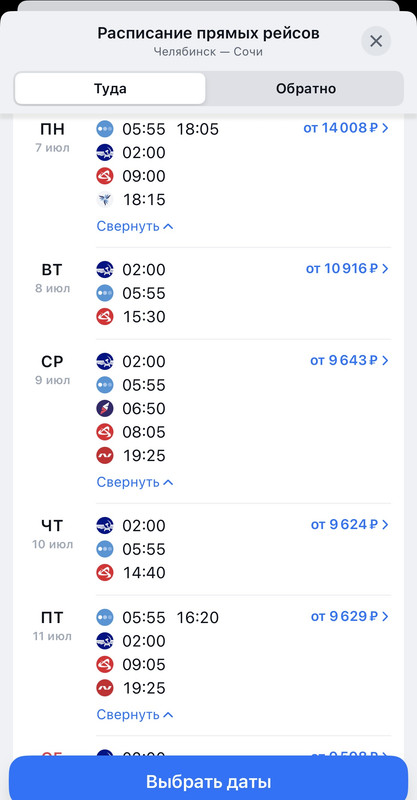Tap red airline icon beside Friday 19:25

click(105, 688)
